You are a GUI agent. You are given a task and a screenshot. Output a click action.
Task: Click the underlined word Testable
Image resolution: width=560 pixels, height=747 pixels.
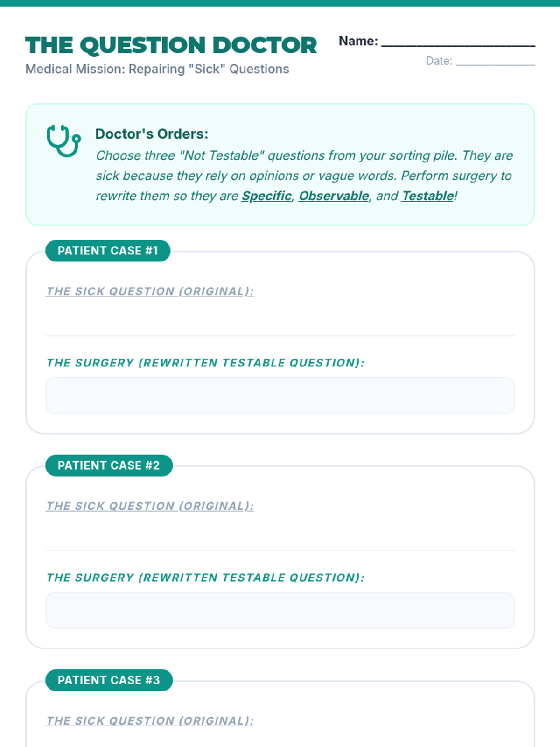click(x=428, y=196)
